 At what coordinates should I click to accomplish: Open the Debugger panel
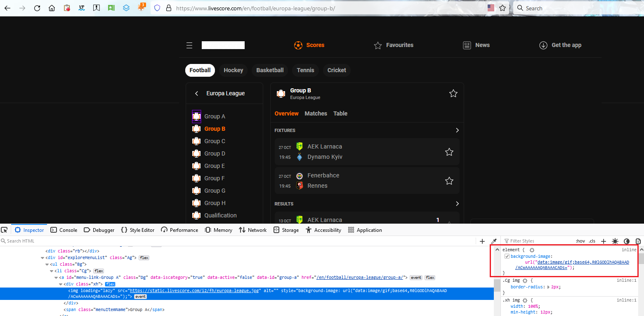99,230
